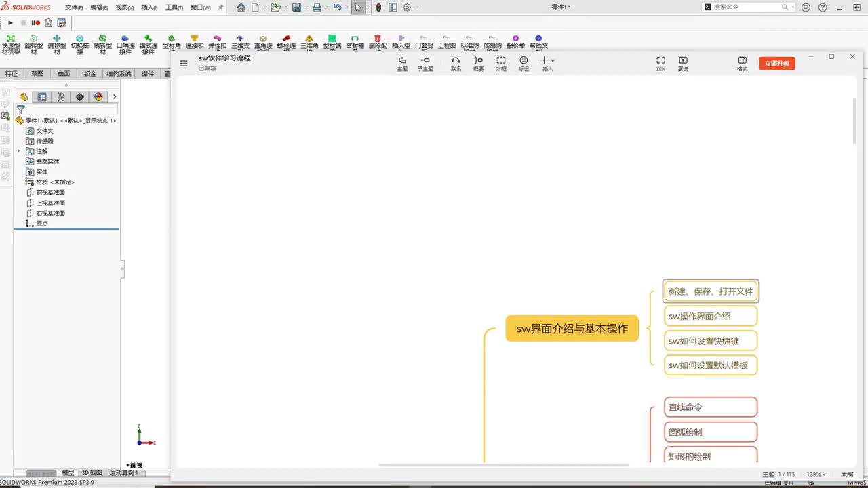Click the 搜索命令 search field
The image size is (868, 488).
748,7
